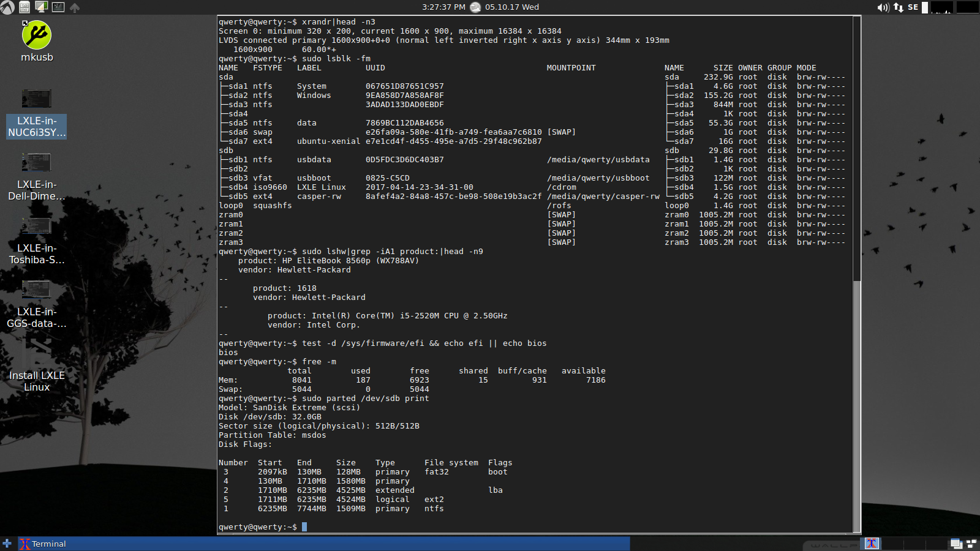Open the network up/down arrows indicator

(x=899, y=7)
